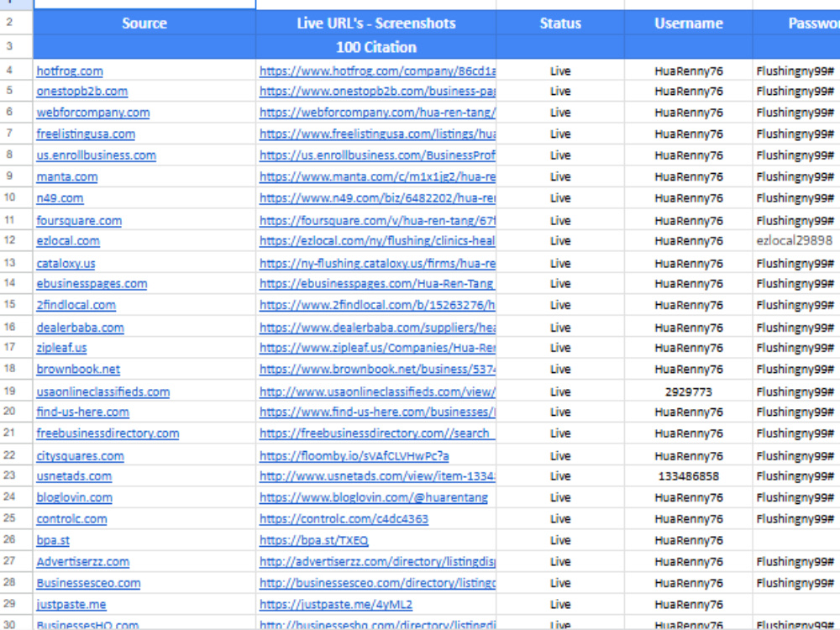This screenshot has height=630, width=840.
Task: Open the Advertiserzz.com source link
Action: 83,563
